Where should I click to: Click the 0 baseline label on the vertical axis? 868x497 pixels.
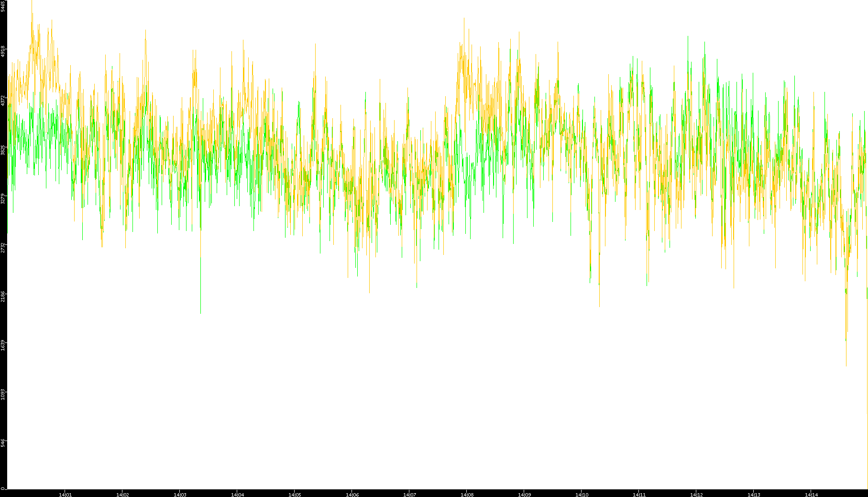[x=3, y=488]
